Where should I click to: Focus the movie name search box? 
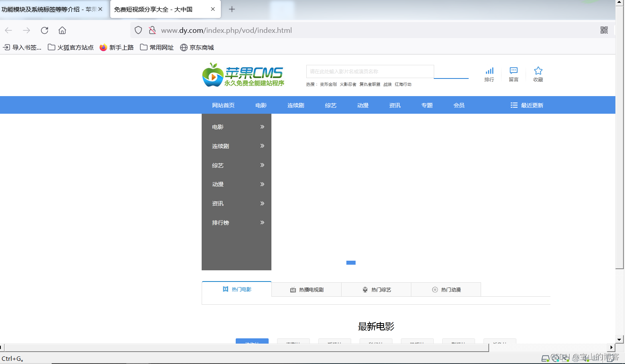[370, 72]
